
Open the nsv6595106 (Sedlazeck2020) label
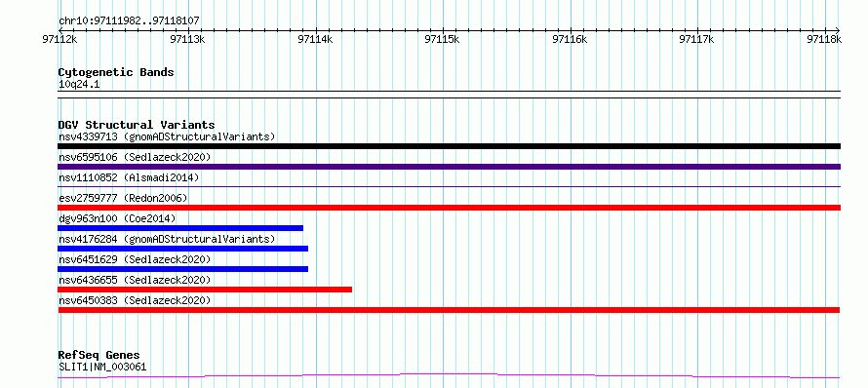135,157
